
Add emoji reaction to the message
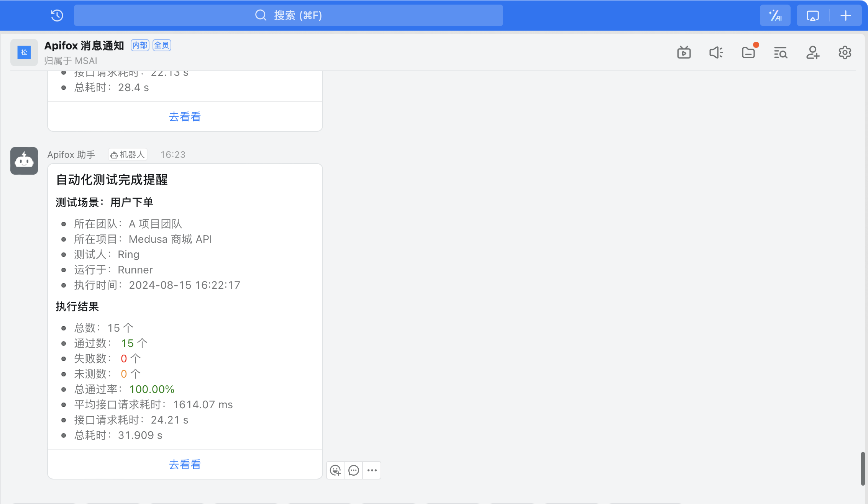pyautogui.click(x=335, y=470)
